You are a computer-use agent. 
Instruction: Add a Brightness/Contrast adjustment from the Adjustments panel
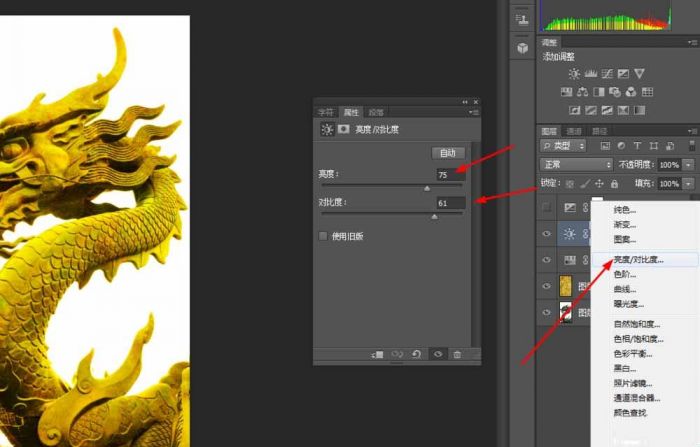pos(574,74)
